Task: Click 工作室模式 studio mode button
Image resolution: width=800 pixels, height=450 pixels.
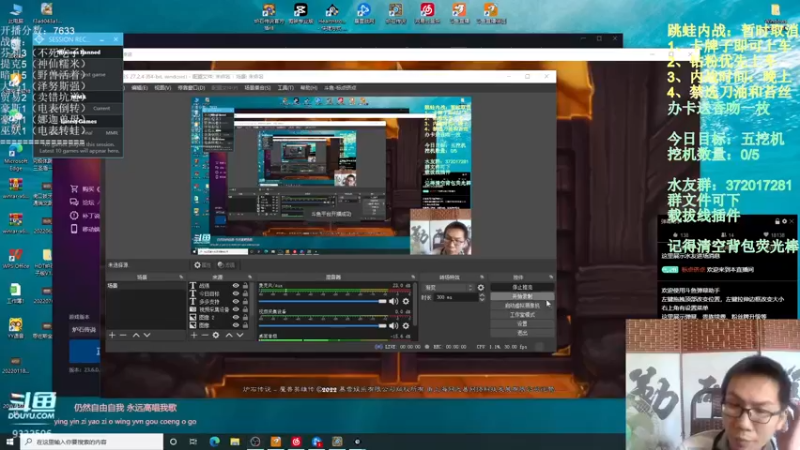Action: tap(522, 315)
